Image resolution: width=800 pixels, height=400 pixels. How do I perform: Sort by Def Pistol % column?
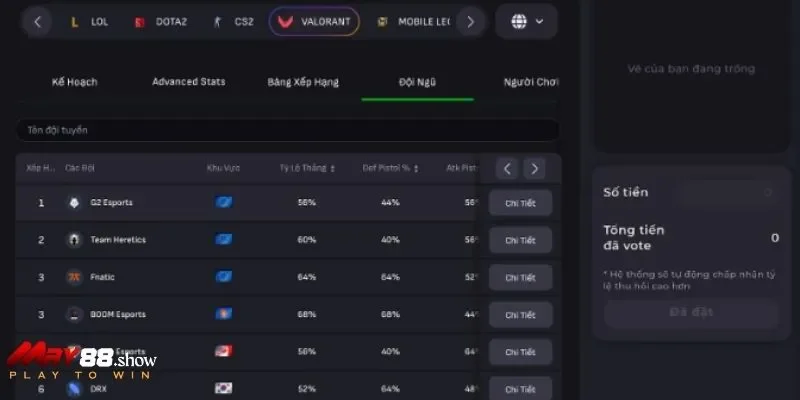coord(390,168)
